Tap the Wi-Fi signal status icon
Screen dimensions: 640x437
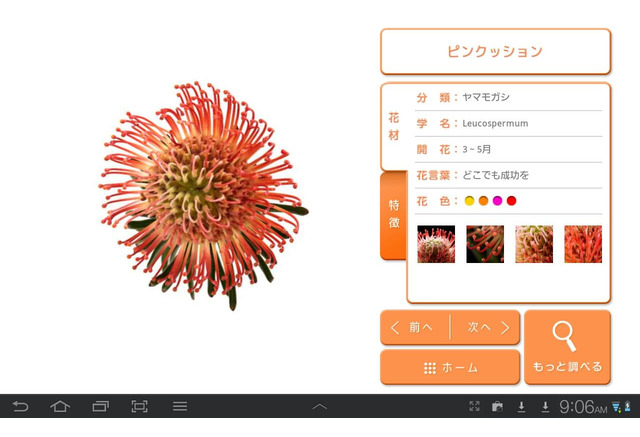click(x=616, y=407)
